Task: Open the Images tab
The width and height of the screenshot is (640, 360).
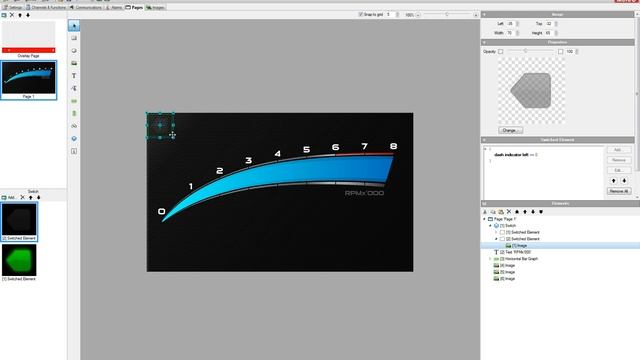Action: 155,7
